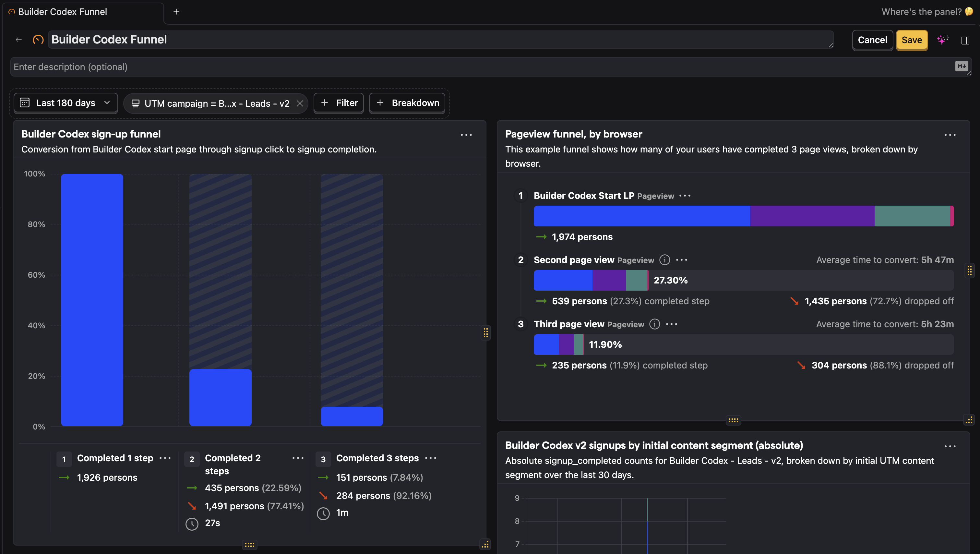
Task: Open the kebab menu on the v2 signups card
Action: point(950,446)
